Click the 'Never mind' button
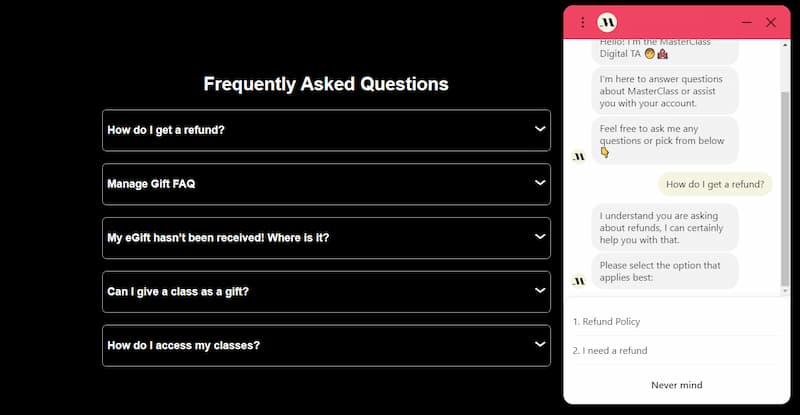 click(x=677, y=385)
